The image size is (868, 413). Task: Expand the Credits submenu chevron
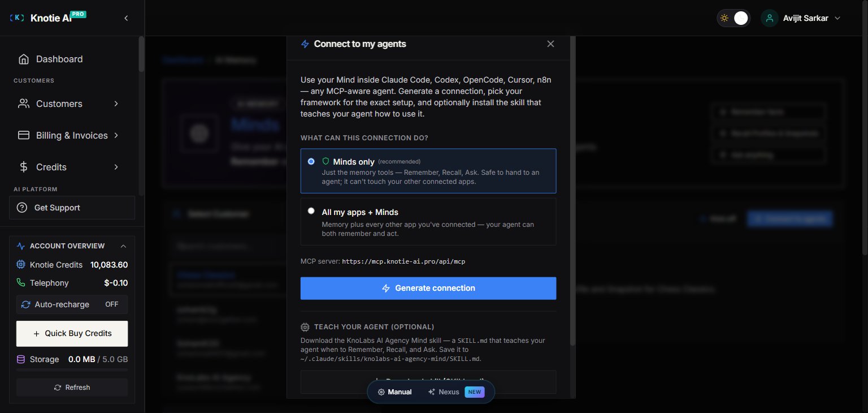(116, 167)
